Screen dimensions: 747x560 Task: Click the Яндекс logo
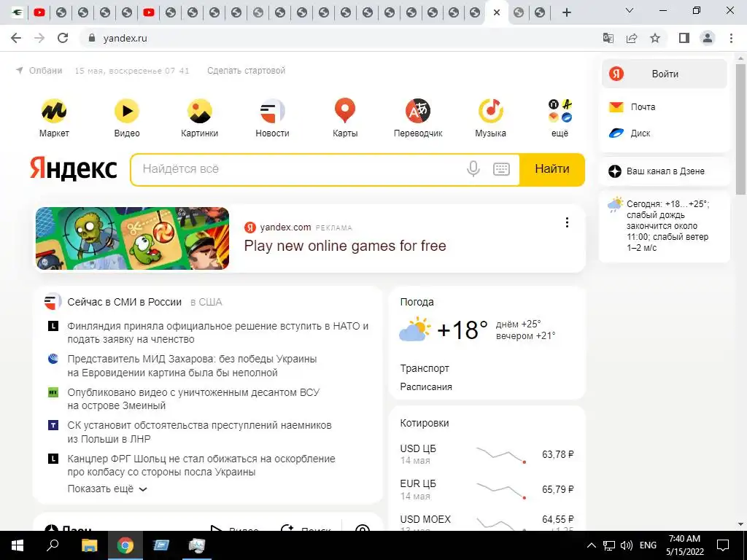click(74, 168)
